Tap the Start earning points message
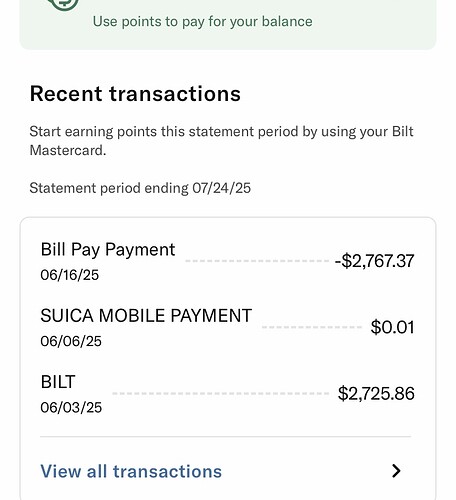 [221, 141]
